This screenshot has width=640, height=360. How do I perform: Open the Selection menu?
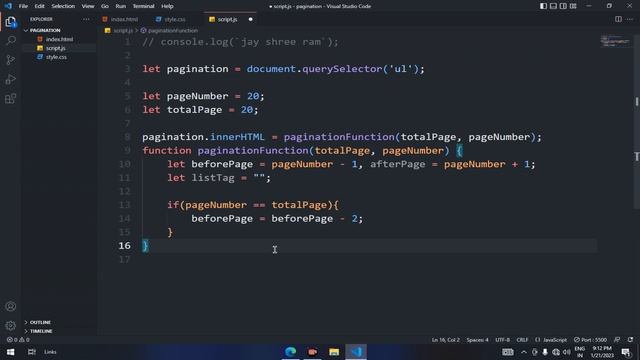(x=63, y=6)
